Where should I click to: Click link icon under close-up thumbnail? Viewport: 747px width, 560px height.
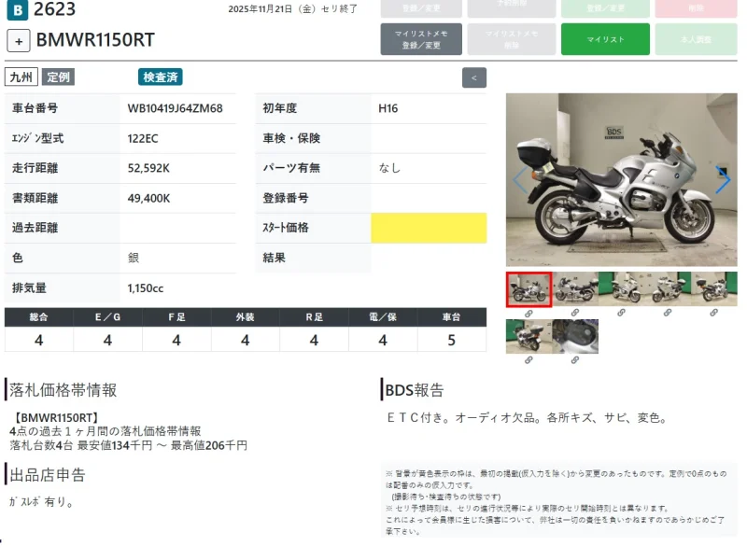coord(574,360)
